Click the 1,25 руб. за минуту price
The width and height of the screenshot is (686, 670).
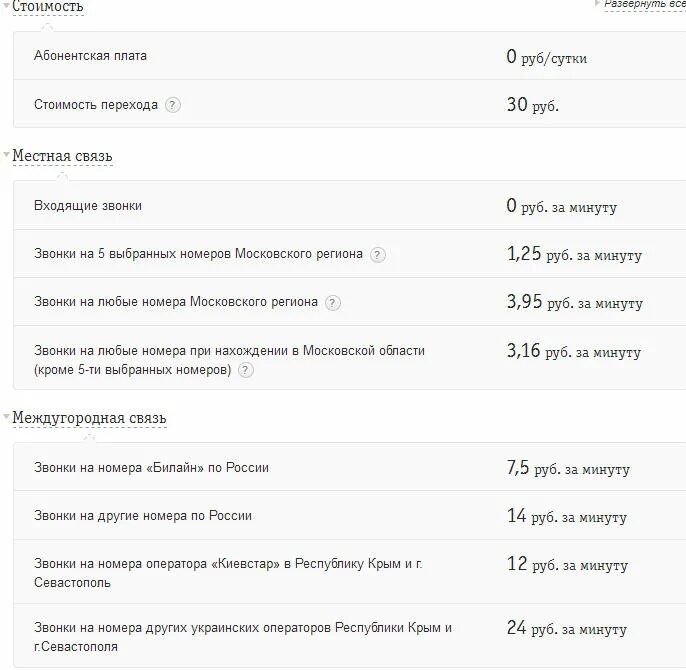point(573,254)
